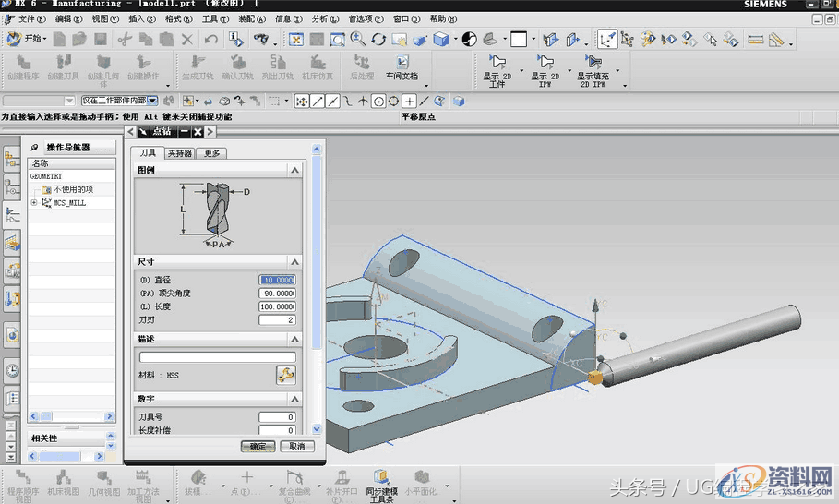Expand the MCS_MILL tree node
The width and height of the screenshot is (839, 504).
[34, 202]
